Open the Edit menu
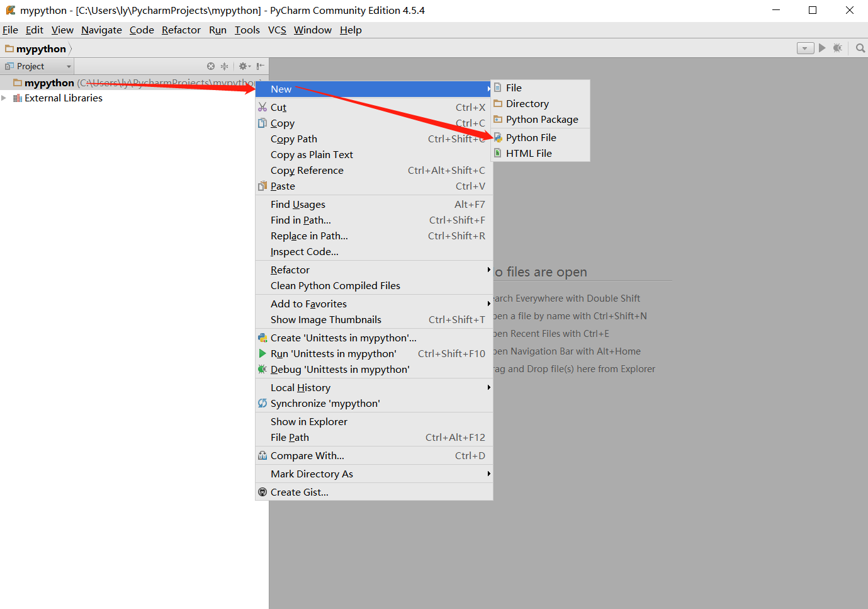This screenshot has height=609, width=868. [x=35, y=30]
